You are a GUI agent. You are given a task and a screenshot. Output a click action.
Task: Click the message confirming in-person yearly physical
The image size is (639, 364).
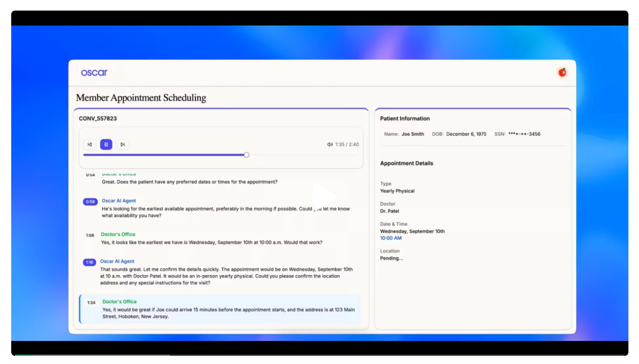click(226, 276)
